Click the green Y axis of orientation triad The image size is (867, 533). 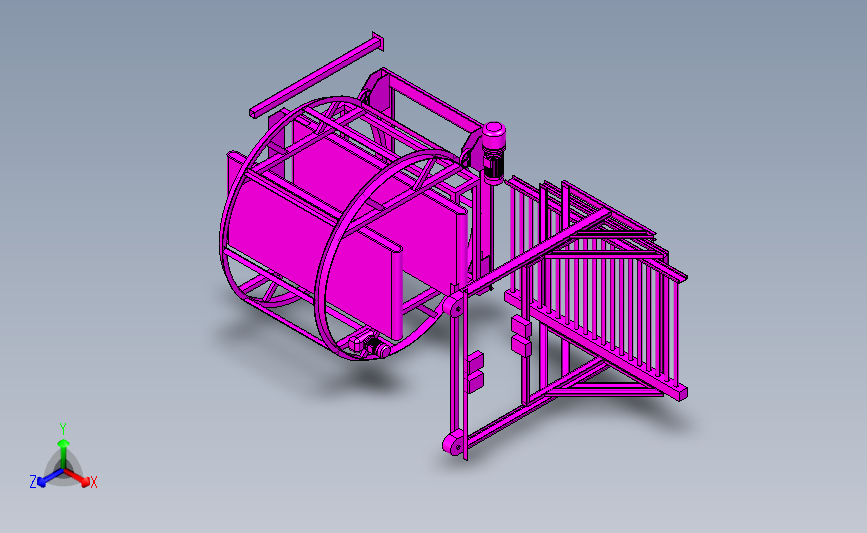(x=63, y=447)
